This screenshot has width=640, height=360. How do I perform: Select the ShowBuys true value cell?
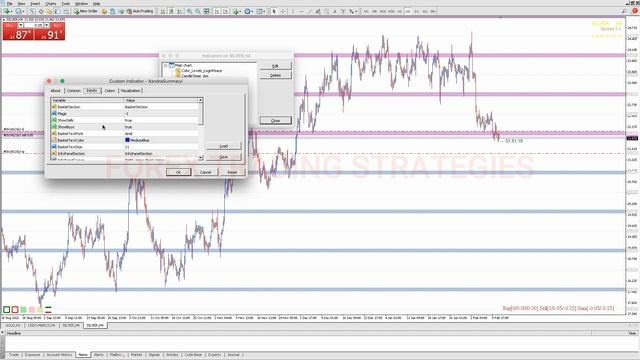click(161, 127)
